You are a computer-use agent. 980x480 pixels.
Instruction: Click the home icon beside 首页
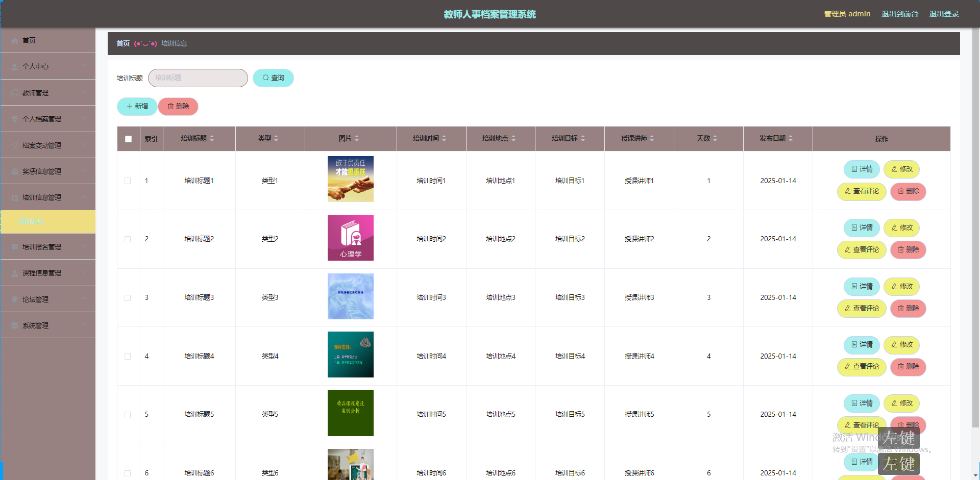tap(14, 40)
